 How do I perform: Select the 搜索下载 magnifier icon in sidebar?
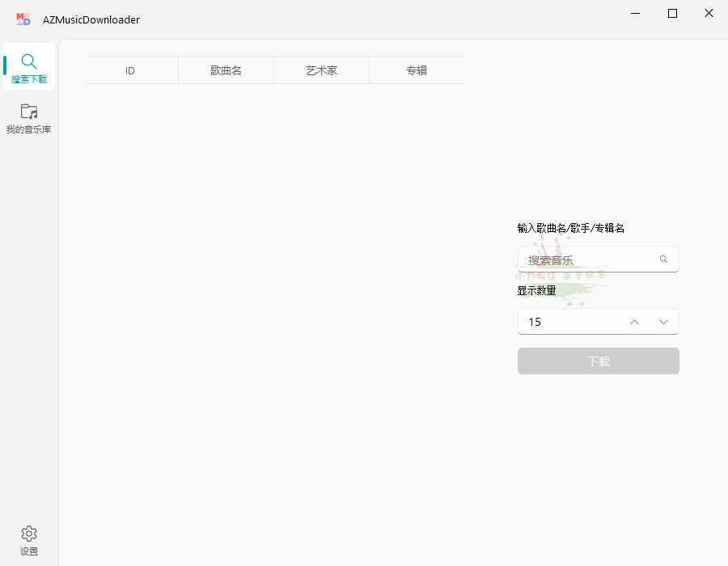tap(29, 61)
